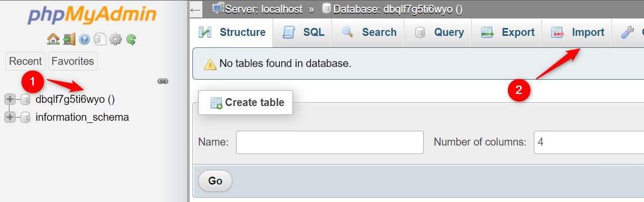Click the database icon beside dbqlf7g5ti6wyo
The width and height of the screenshot is (644, 202).
[x=25, y=99]
